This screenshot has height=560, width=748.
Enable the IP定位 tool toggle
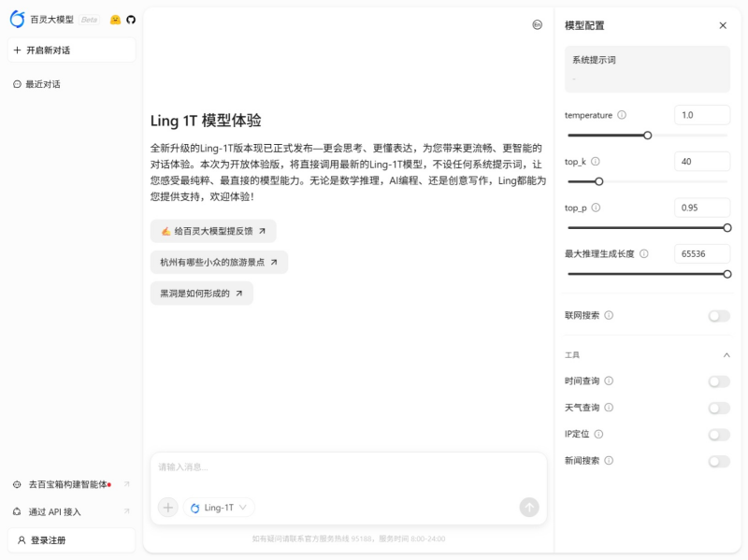pyautogui.click(x=718, y=434)
